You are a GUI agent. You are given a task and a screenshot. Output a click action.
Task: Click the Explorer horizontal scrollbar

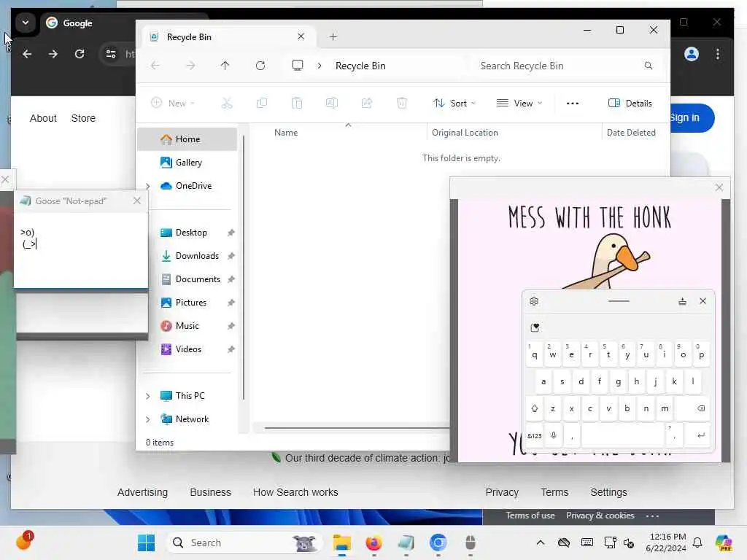pos(357,427)
